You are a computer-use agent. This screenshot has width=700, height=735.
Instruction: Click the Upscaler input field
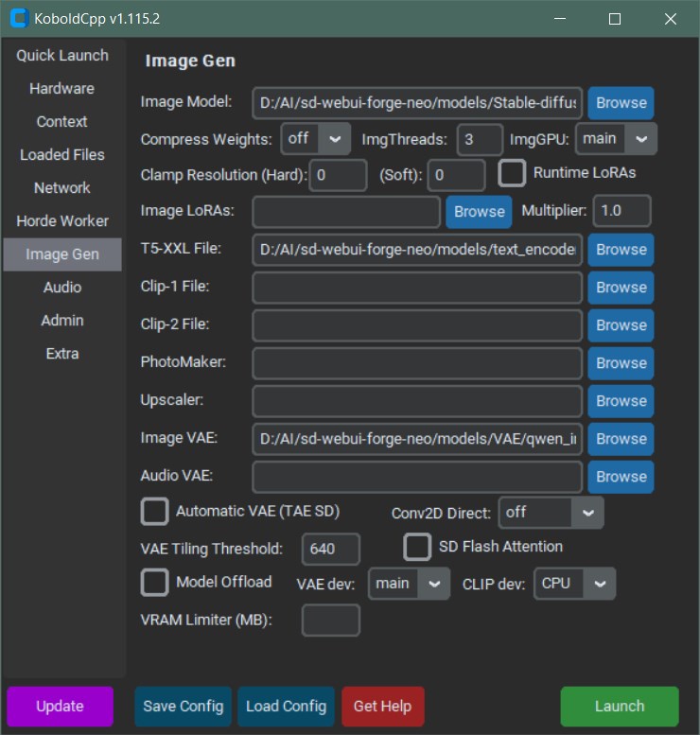tap(417, 401)
